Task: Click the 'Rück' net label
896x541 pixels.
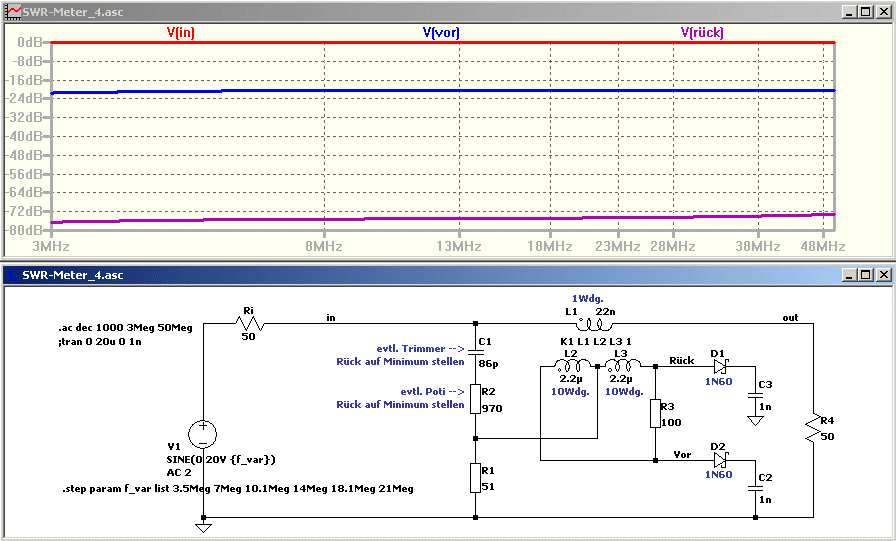Action: [x=682, y=360]
